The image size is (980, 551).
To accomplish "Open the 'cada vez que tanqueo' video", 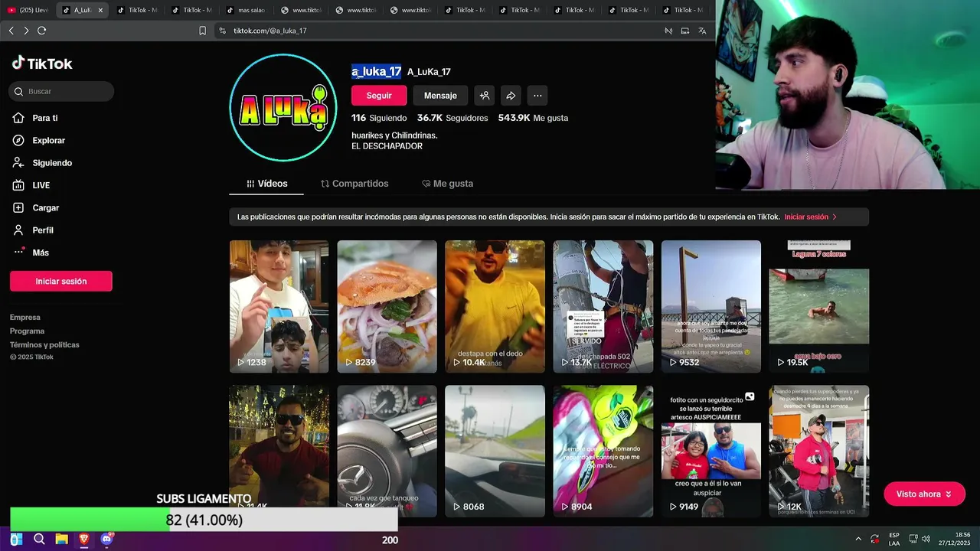I will tap(387, 451).
